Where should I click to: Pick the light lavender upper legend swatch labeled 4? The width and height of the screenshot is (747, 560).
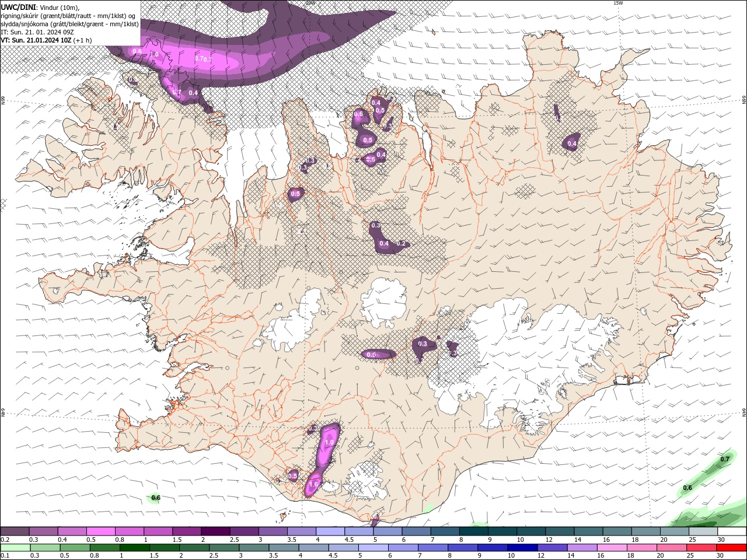[x=330, y=531]
